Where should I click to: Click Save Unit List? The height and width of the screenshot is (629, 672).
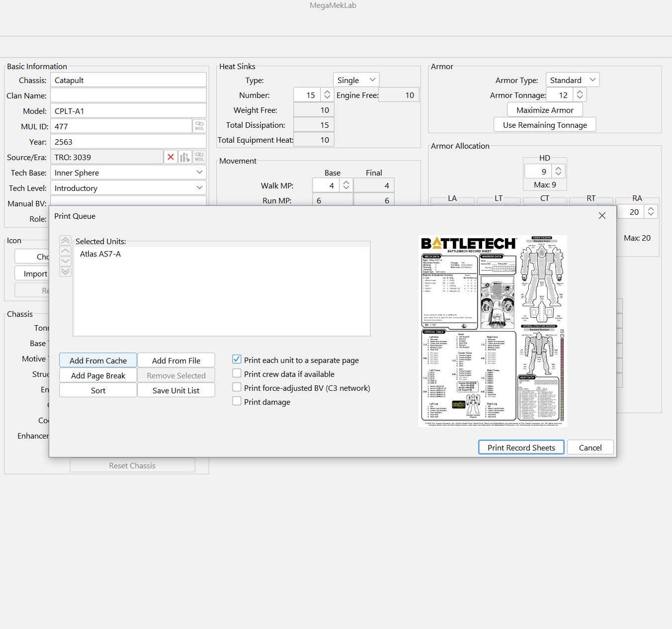click(176, 390)
